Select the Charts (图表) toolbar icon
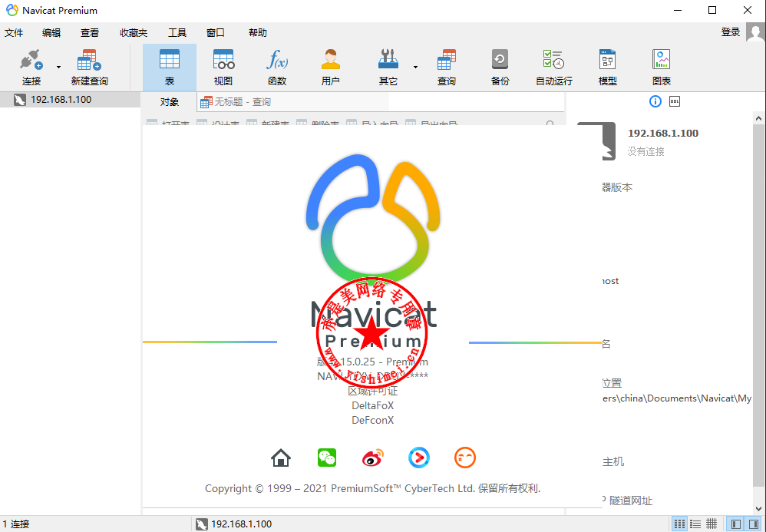 [x=661, y=60]
